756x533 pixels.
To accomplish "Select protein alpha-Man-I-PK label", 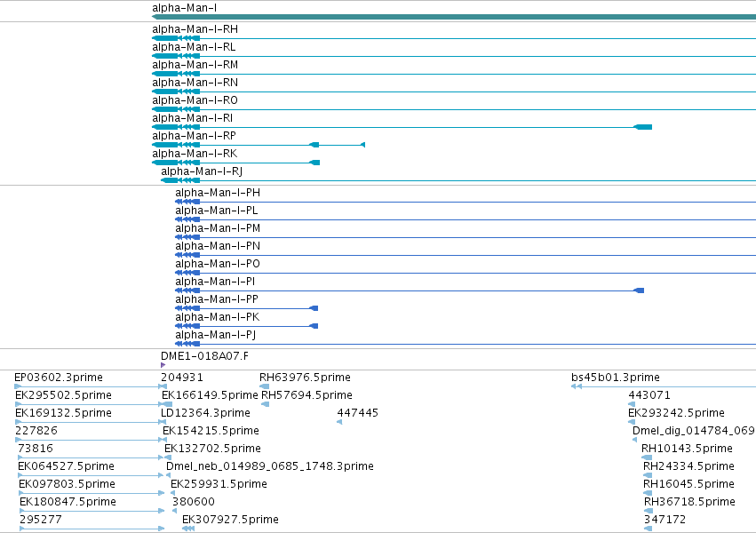I will click(218, 318).
